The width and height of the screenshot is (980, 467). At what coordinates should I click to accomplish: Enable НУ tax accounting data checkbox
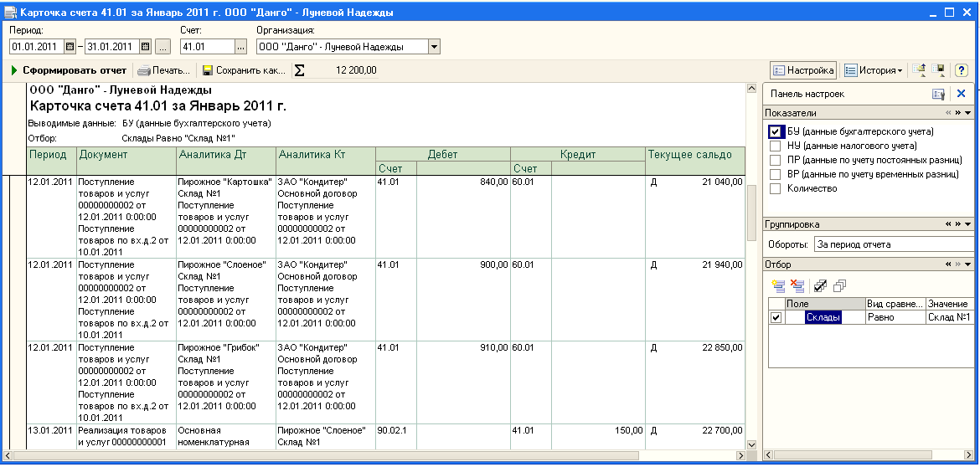[x=775, y=146]
